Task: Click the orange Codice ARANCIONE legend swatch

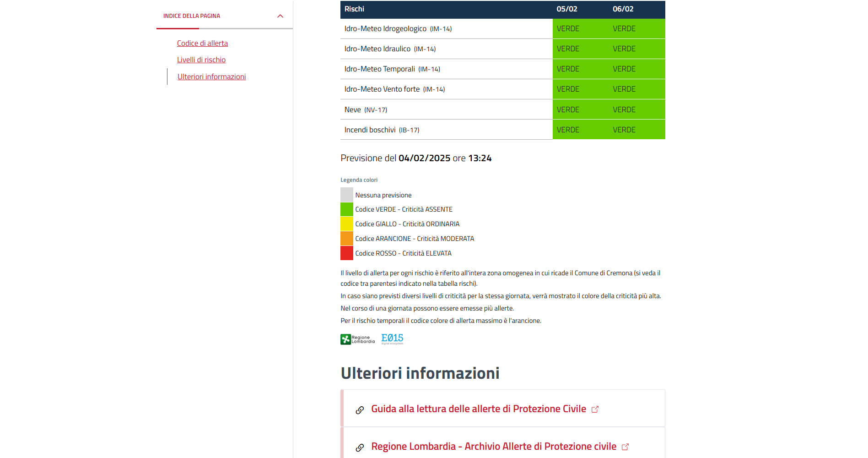Action: coord(347,239)
